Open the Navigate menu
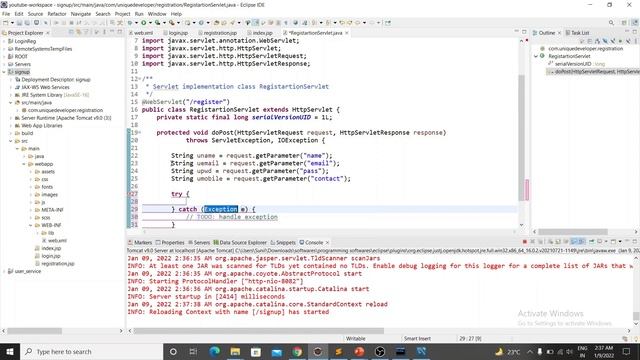Screen dimensions: 640x360 click(x=81, y=14)
